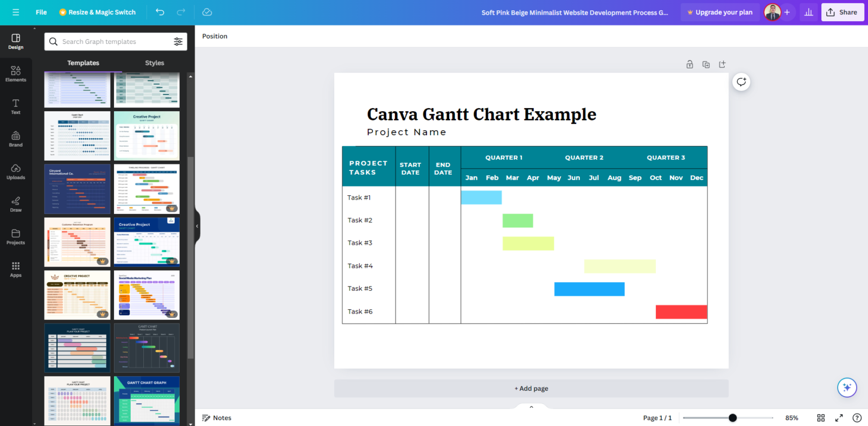This screenshot has width=868, height=426.
Task: Select the END DATE header cell
Action: [443, 169]
